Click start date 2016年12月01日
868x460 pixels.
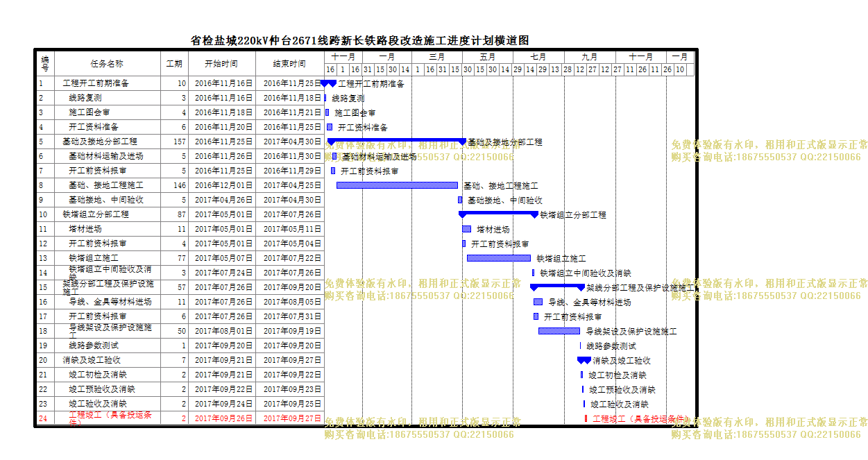(223, 185)
